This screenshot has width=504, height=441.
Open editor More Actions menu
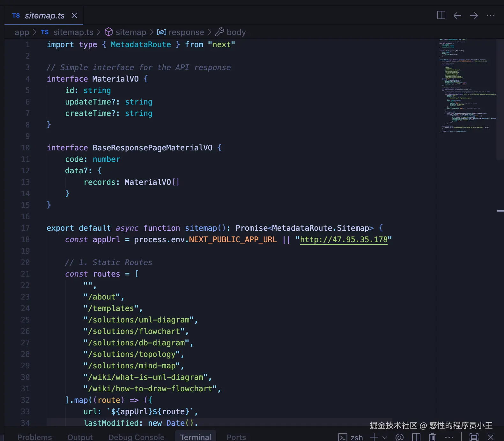[491, 15]
